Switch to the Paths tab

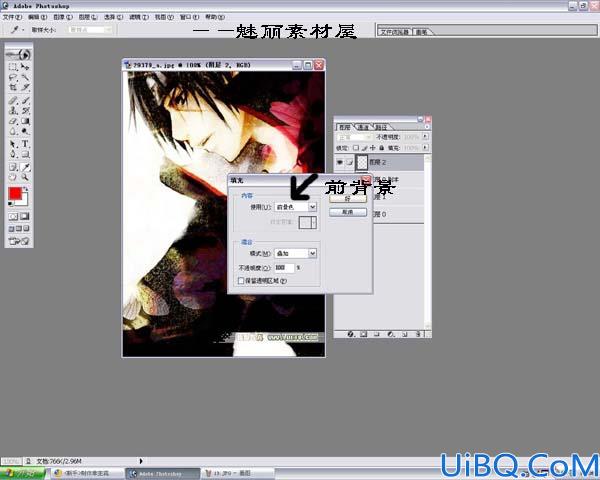pos(381,127)
